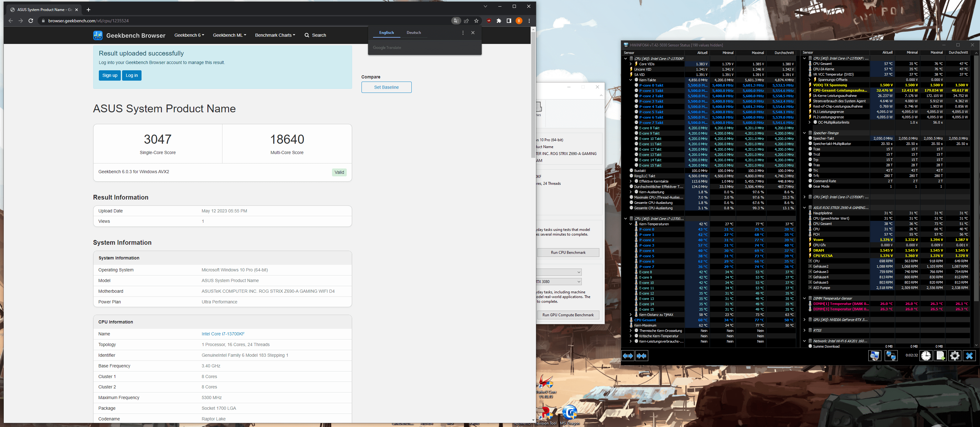Viewport: 980px width, 427px height.
Task: Click the Log in button
Action: click(x=131, y=76)
